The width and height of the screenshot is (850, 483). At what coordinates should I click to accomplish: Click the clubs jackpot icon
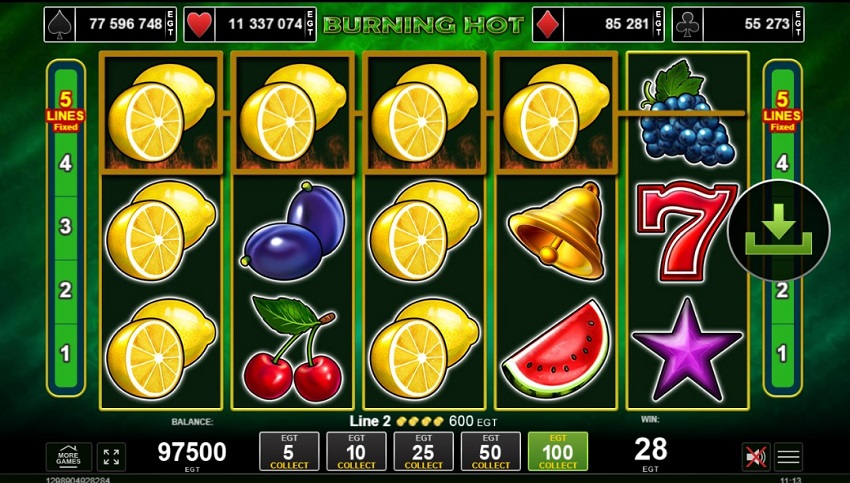point(688,24)
